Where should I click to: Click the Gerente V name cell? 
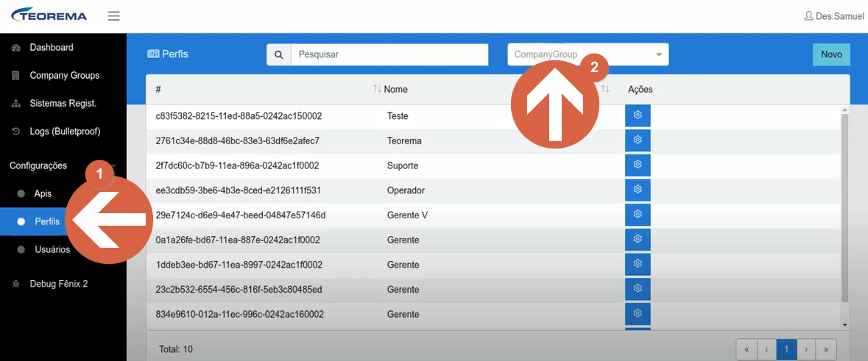pyautogui.click(x=407, y=215)
